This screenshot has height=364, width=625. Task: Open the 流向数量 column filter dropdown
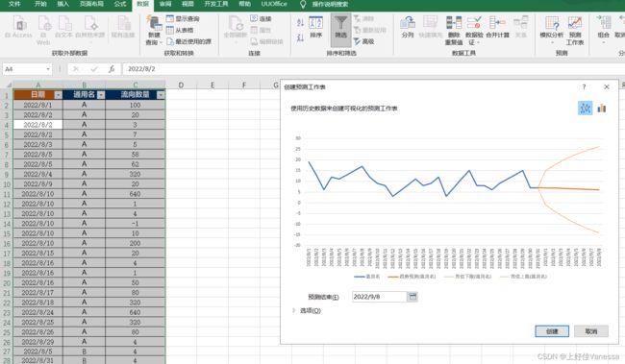pos(161,95)
